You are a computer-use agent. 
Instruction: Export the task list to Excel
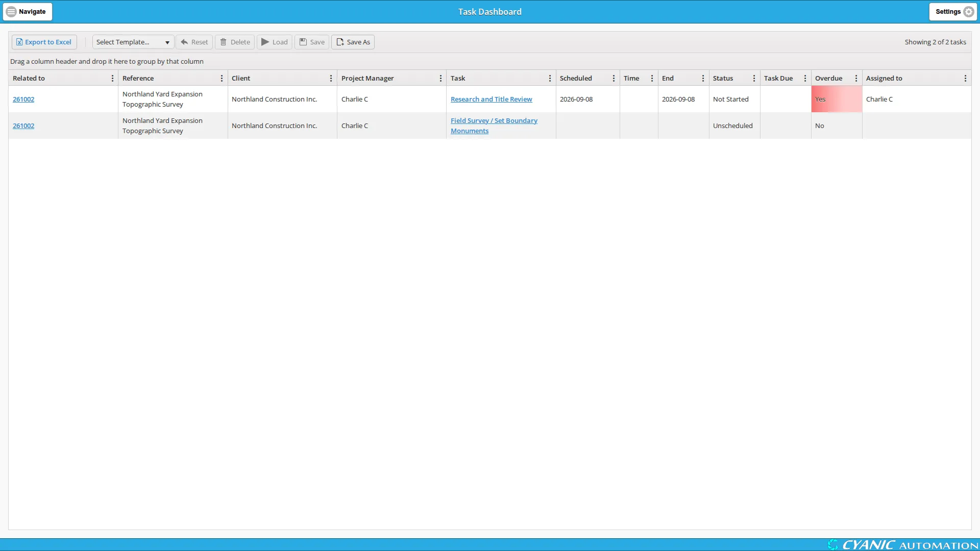[x=44, y=42]
